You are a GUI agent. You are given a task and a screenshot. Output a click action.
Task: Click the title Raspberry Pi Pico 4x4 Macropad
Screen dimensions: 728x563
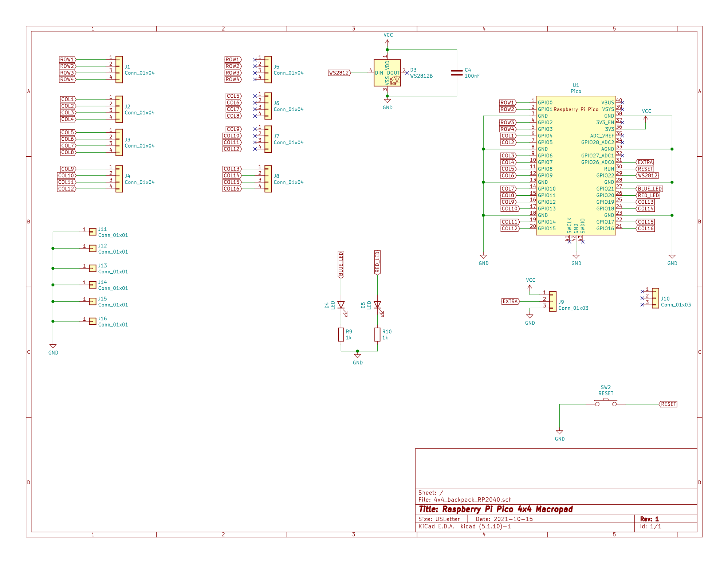496,509
